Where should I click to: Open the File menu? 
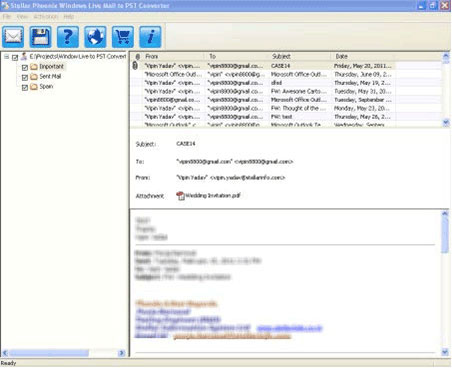(x=7, y=16)
